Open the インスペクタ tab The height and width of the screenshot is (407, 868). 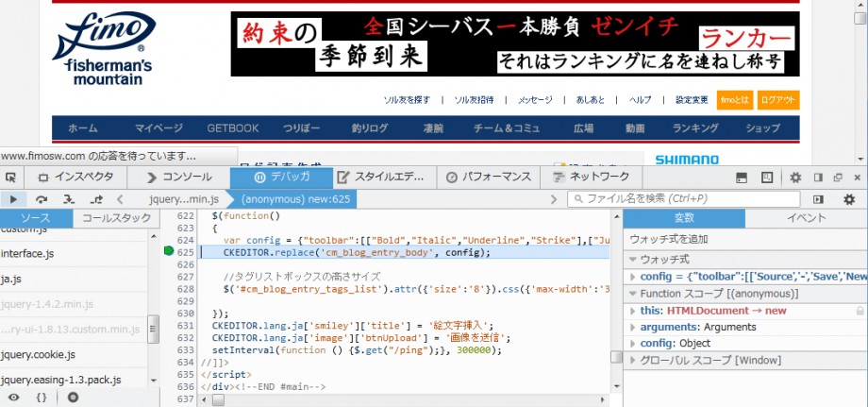point(75,178)
